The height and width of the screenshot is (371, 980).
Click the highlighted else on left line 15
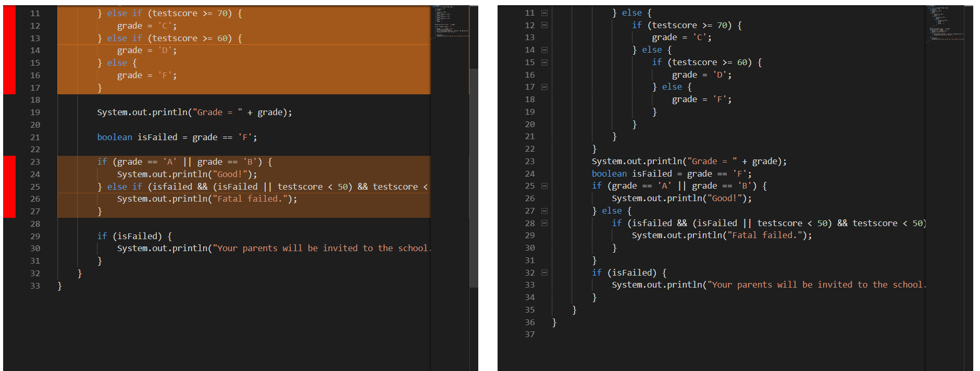[x=117, y=63]
